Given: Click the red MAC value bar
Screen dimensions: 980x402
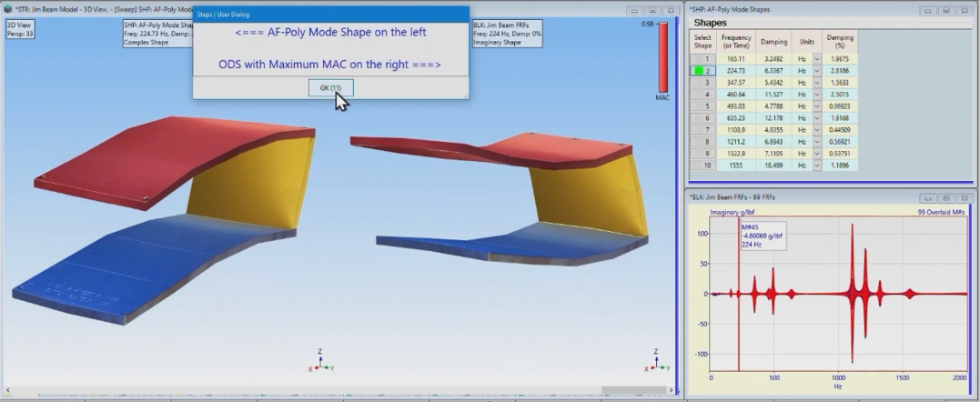Looking at the screenshot, I should click(x=662, y=59).
